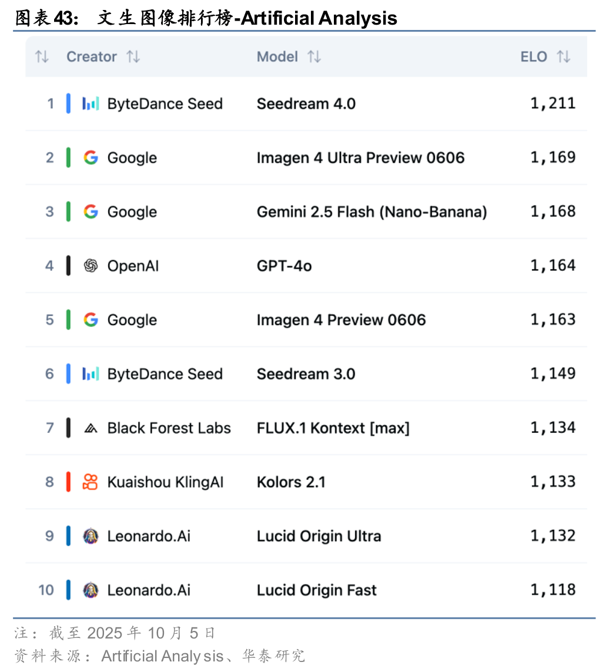The height and width of the screenshot is (672, 616).
Task: Sort table by rank arrows
Action: 42,57
